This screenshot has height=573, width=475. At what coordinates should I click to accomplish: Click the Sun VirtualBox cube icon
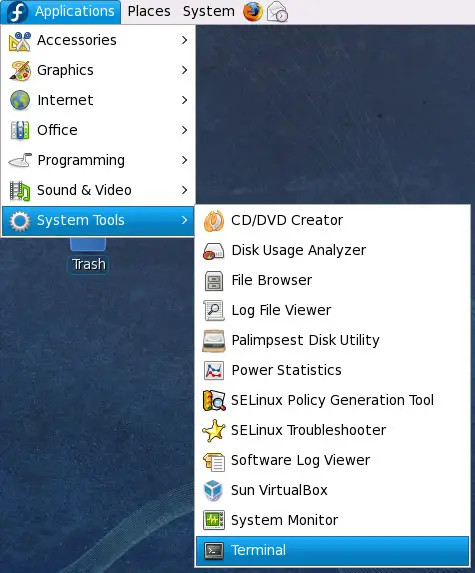pos(213,490)
